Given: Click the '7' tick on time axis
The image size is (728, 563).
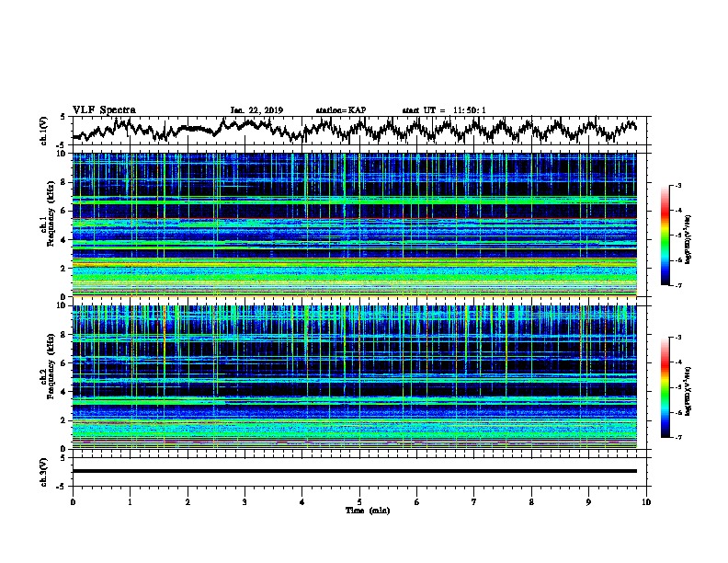Looking at the screenshot, I should pyautogui.click(x=474, y=502).
